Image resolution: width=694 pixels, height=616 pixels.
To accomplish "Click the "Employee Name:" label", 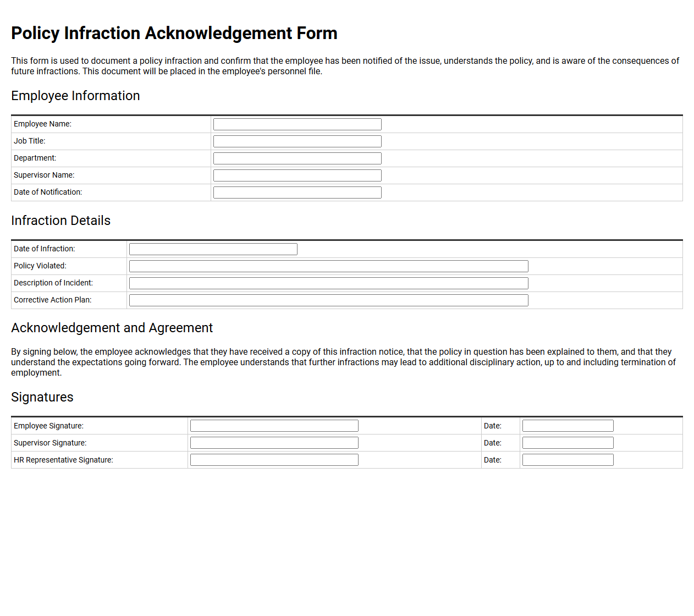I will [42, 124].
